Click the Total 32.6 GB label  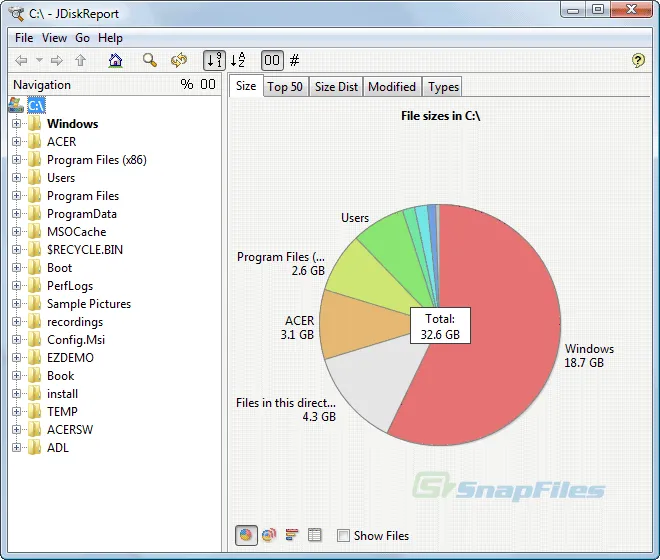[440, 326]
